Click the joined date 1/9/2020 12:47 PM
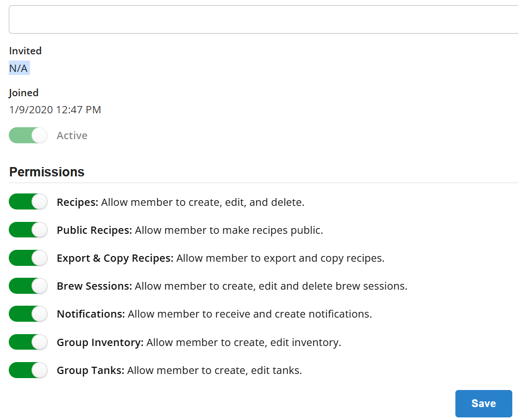The width and height of the screenshot is (518, 420). click(55, 110)
